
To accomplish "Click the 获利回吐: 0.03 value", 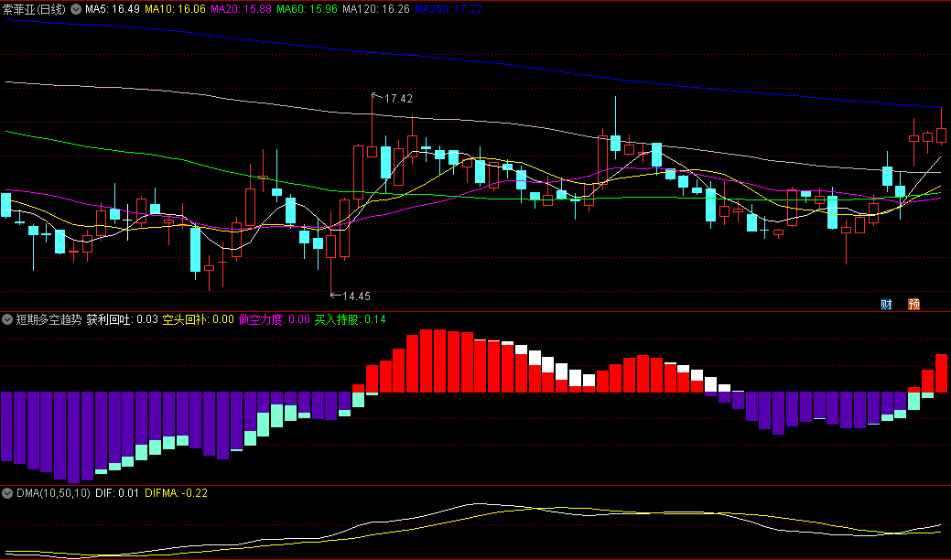I will [x=122, y=319].
